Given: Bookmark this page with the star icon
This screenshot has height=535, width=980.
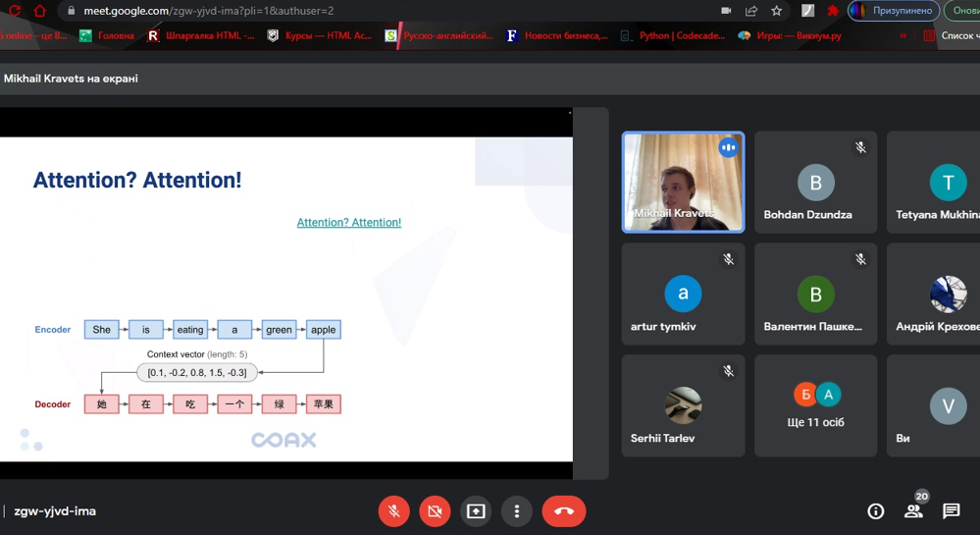Looking at the screenshot, I should (x=777, y=11).
